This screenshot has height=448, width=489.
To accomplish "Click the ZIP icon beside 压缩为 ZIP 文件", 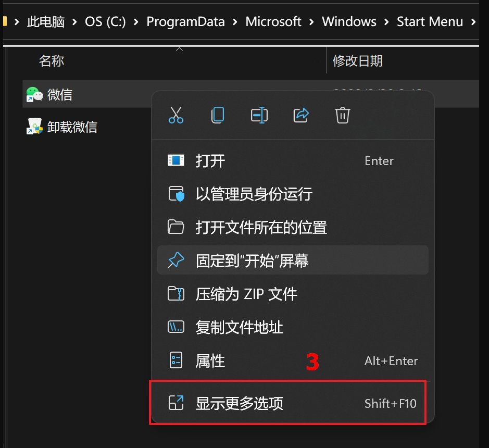I will coord(176,293).
